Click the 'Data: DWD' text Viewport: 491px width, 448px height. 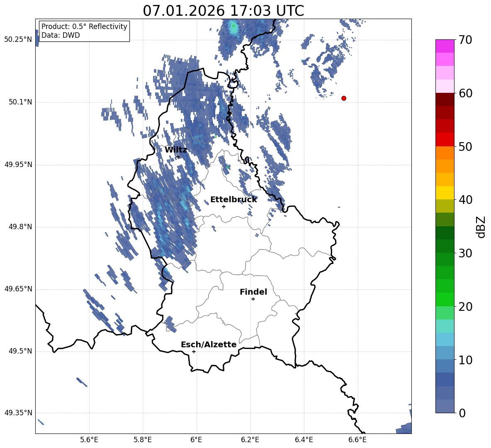(x=61, y=35)
